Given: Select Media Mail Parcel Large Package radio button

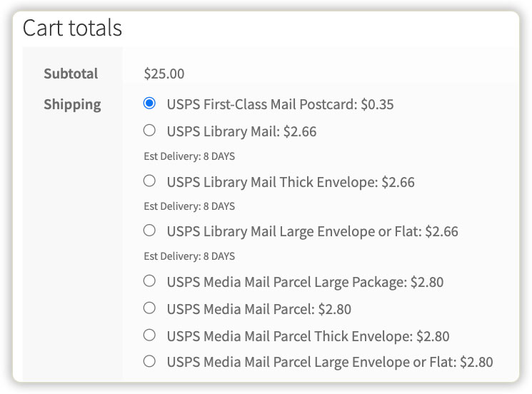Looking at the screenshot, I should tap(149, 281).
